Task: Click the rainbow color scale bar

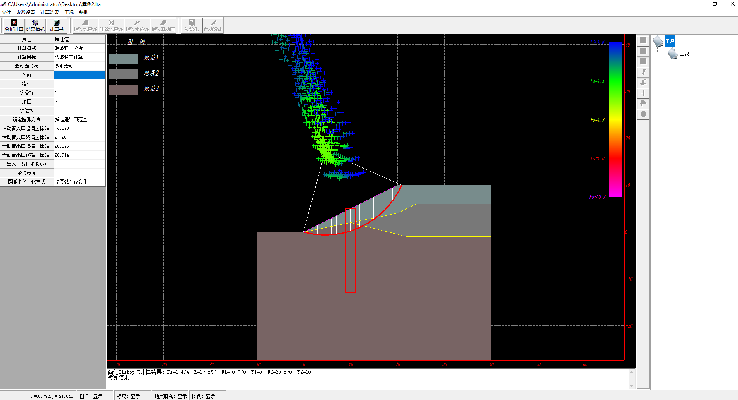Action: [615, 120]
